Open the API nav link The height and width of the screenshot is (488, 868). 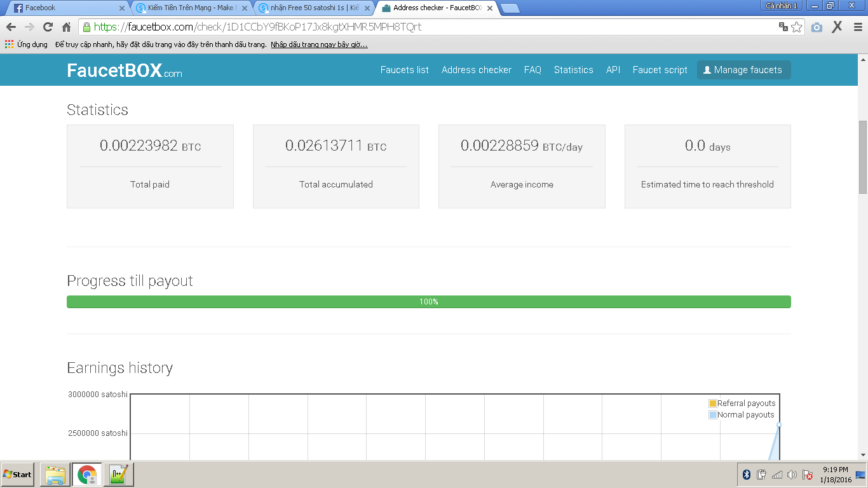[613, 70]
